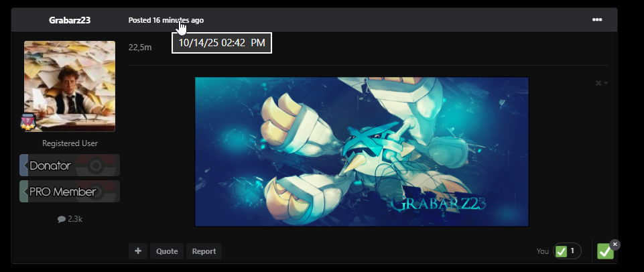Click the Metagross signature banner image

click(x=362, y=151)
